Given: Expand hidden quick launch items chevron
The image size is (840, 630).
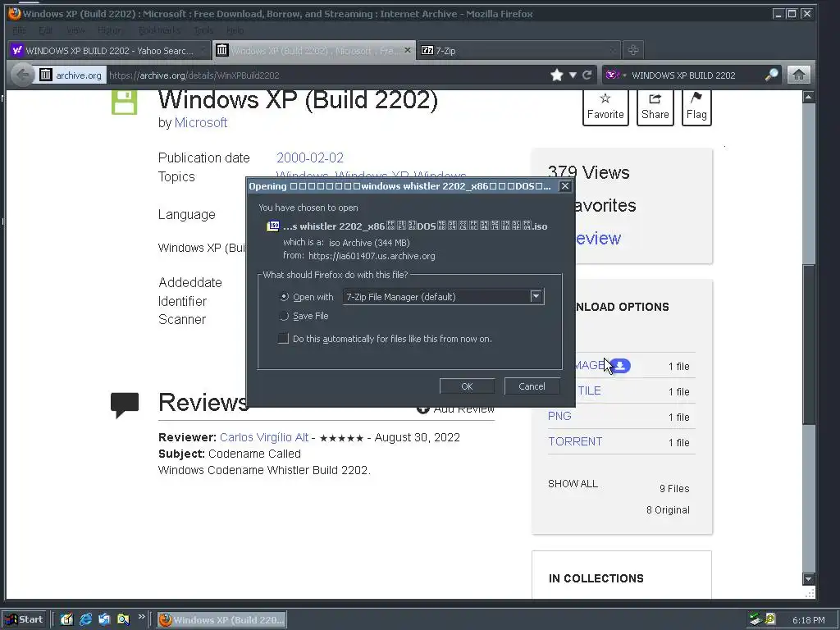Looking at the screenshot, I should tap(141, 617).
